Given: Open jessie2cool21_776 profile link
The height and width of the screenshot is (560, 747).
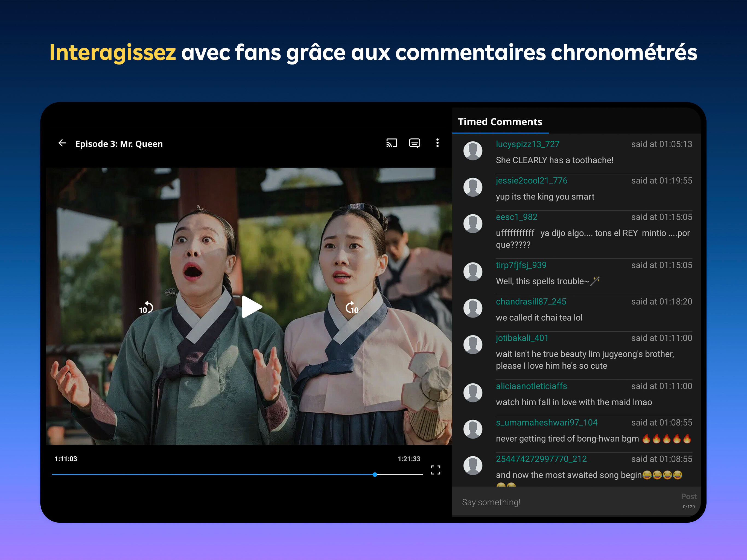Looking at the screenshot, I should click(532, 181).
